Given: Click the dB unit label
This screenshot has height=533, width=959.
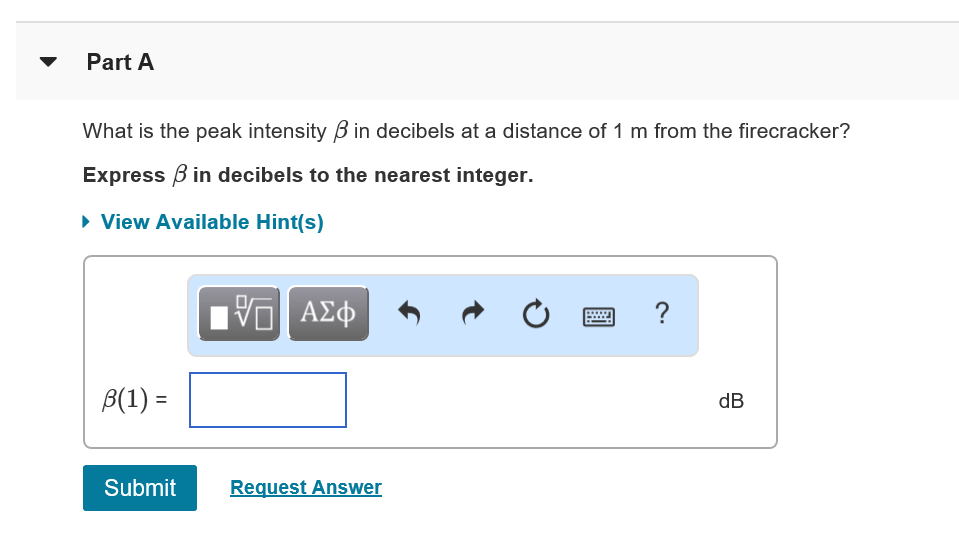Looking at the screenshot, I should click(731, 401).
